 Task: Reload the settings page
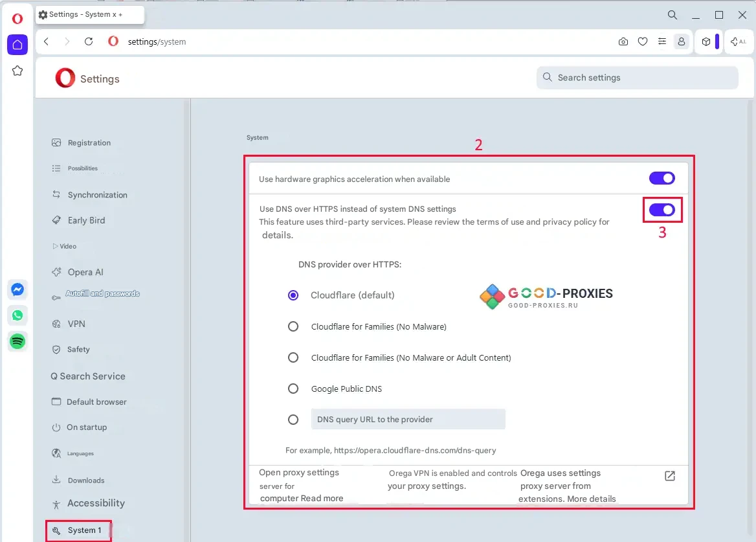pyautogui.click(x=89, y=42)
